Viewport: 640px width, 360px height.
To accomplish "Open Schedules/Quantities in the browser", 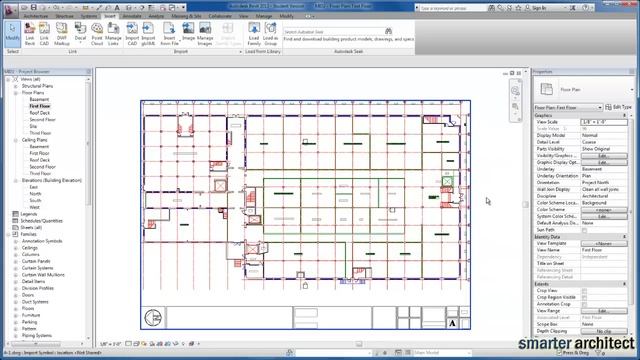I will pyautogui.click(x=42, y=221).
